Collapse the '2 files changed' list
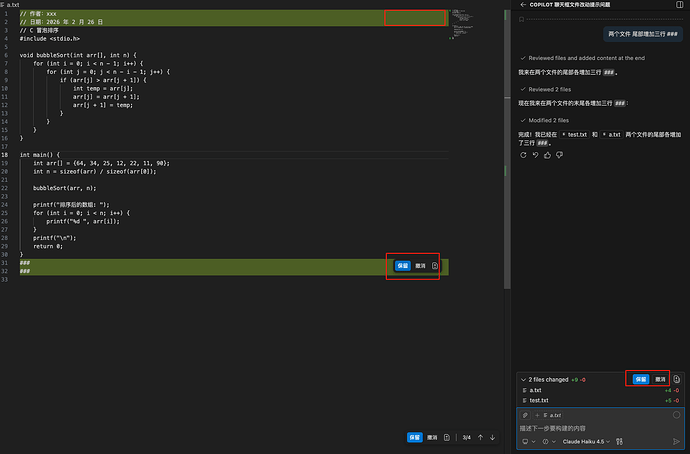The image size is (690, 454). (x=523, y=379)
